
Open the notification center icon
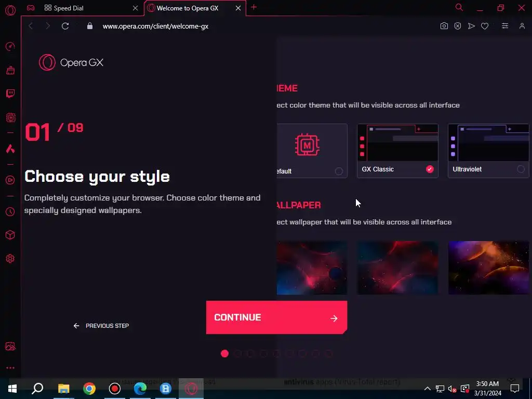point(515,389)
